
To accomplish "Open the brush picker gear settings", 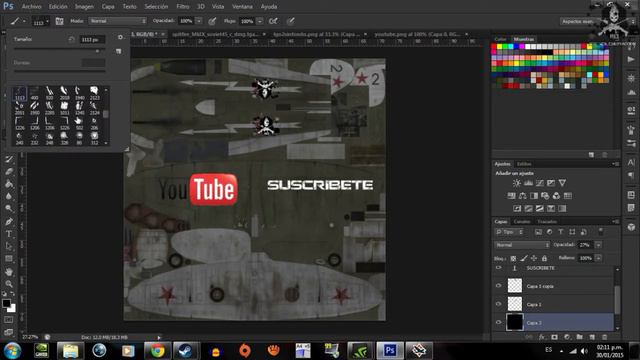I will (120, 38).
